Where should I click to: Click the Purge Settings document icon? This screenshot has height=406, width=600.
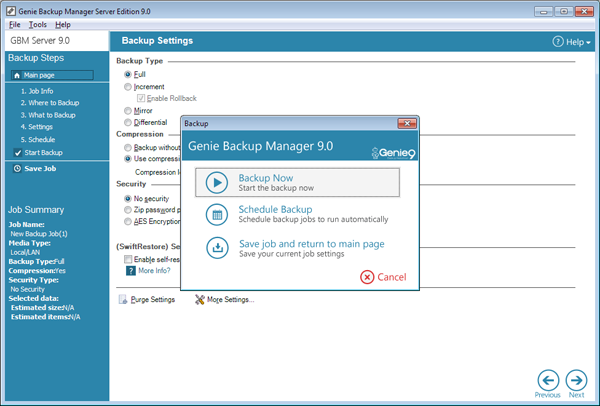(123, 299)
